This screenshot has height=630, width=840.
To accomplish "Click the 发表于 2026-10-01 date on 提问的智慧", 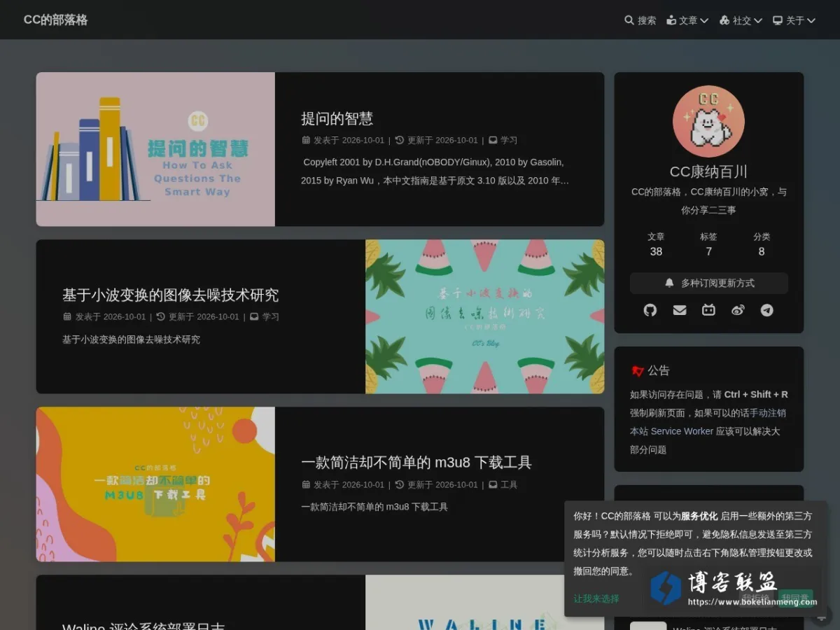I will 344,140.
